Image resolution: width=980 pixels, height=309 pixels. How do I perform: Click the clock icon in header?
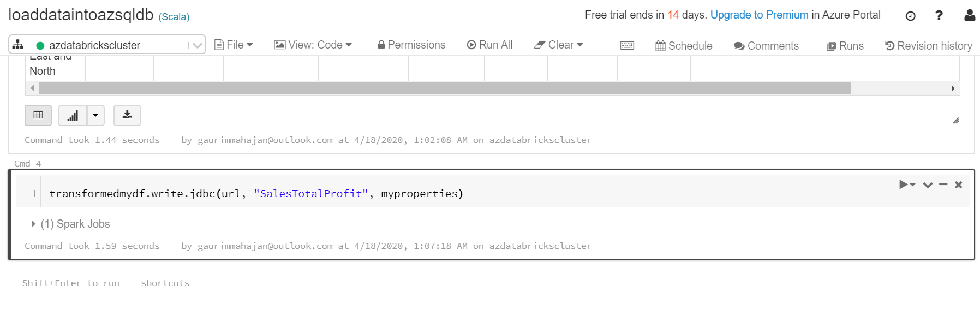(910, 16)
